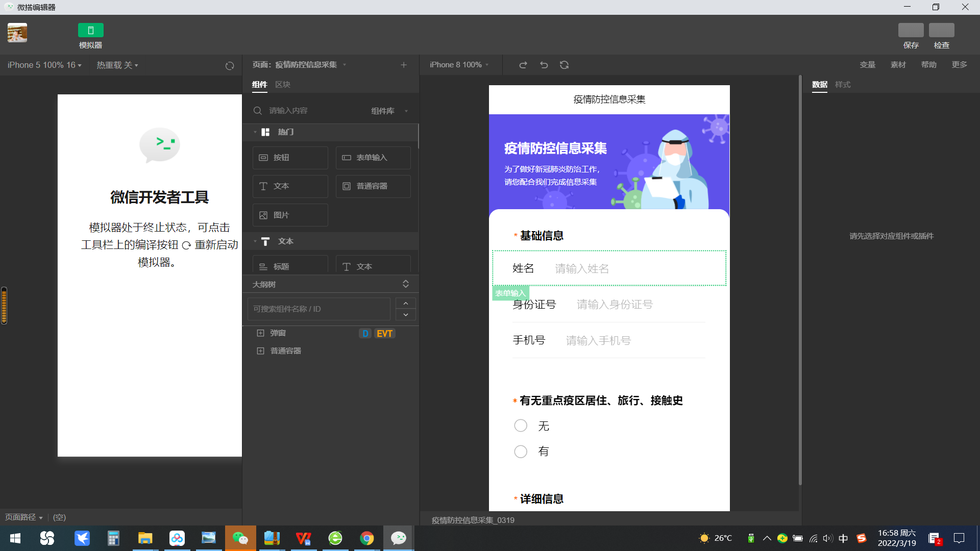Screen dimensions: 980x551
Task: Toggle the 热重载 hot reload dropdown
Action: tap(117, 65)
